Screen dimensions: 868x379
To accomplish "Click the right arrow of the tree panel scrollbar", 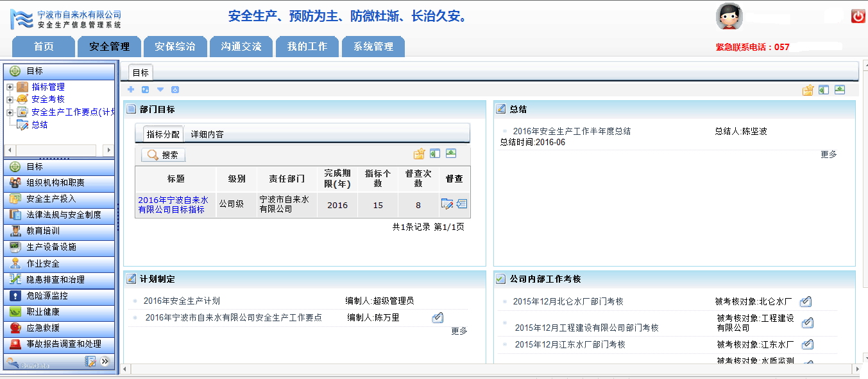I will click(x=108, y=150).
